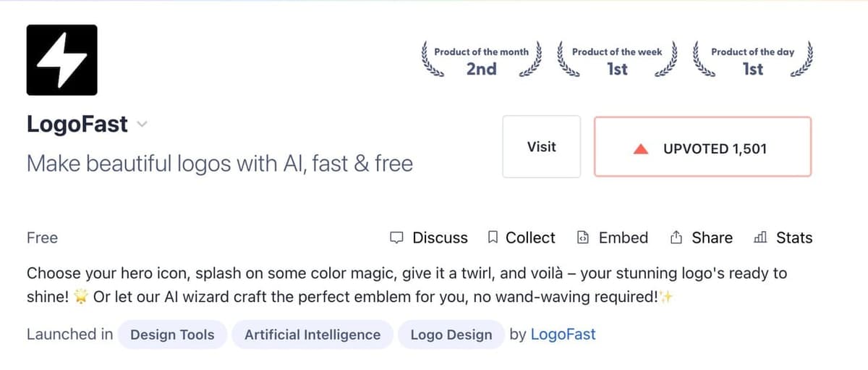The height and width of the screenshot is (370, 868).
Task: Click the Product of the month badge
Action: tap(481, 61)
